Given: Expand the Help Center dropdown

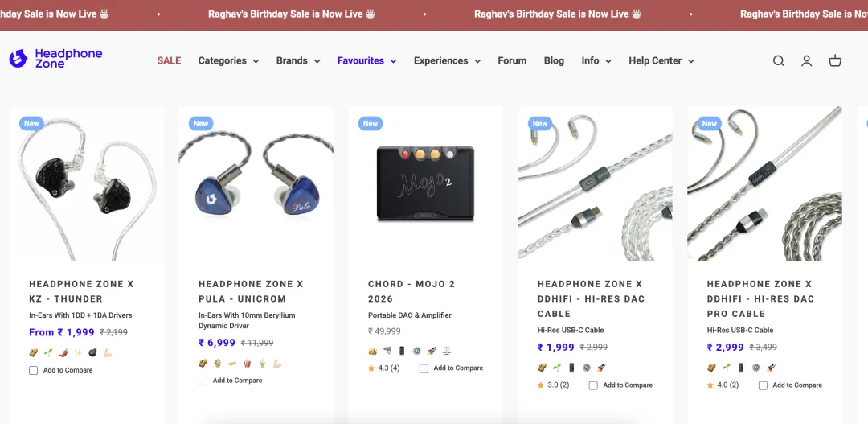Looking at the screenshot, I should click(661, 60).
